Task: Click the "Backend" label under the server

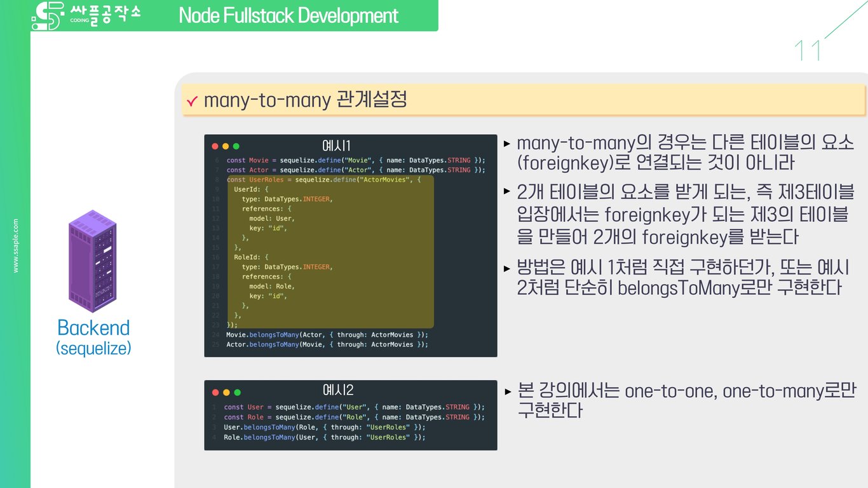Action: pos(93,328)
